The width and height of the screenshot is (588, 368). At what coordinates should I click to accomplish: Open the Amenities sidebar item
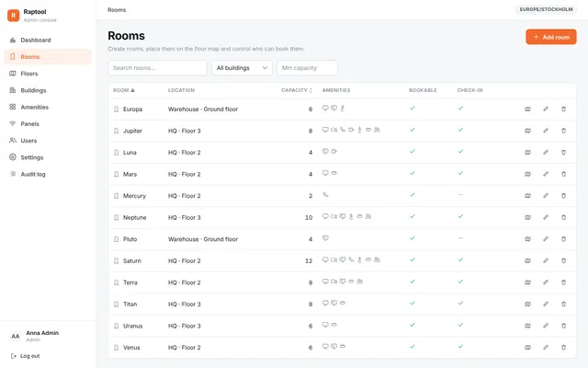[48, 107]
